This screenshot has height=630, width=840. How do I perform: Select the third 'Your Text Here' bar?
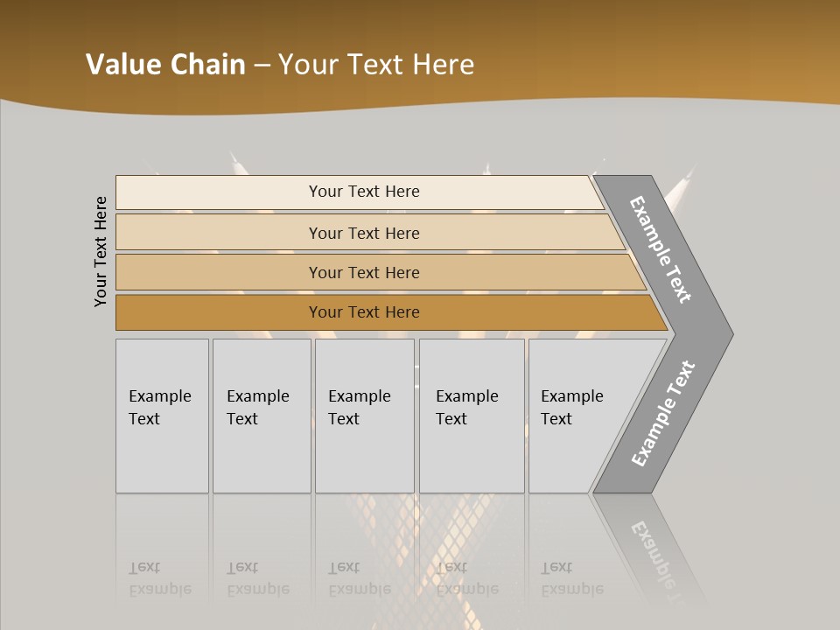(x=363, y=272)
